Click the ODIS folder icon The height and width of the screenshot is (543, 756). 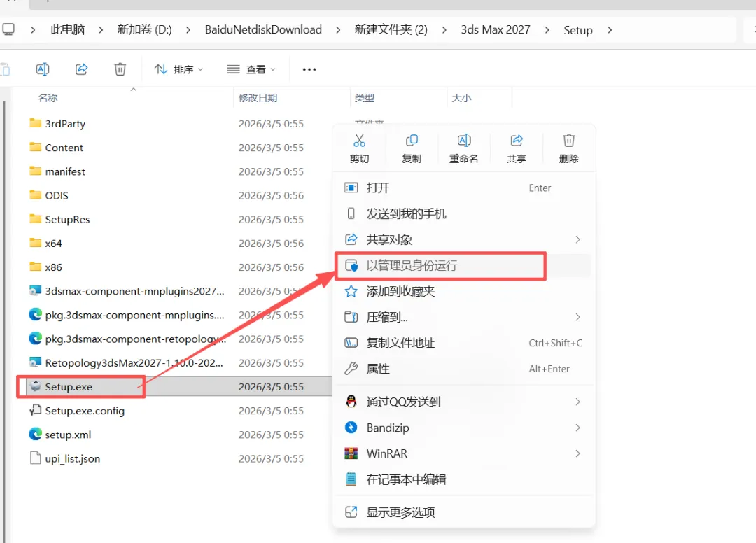point(35,195)
